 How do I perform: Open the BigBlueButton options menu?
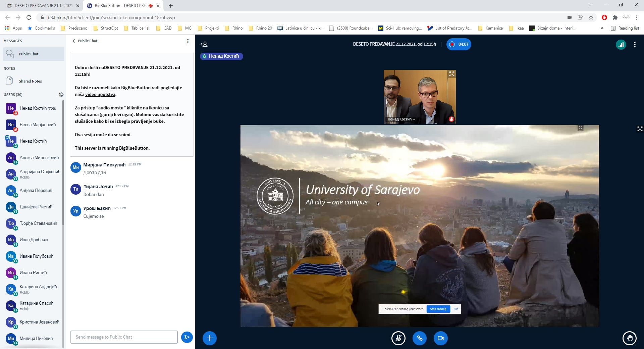click(x=635, y=44)
